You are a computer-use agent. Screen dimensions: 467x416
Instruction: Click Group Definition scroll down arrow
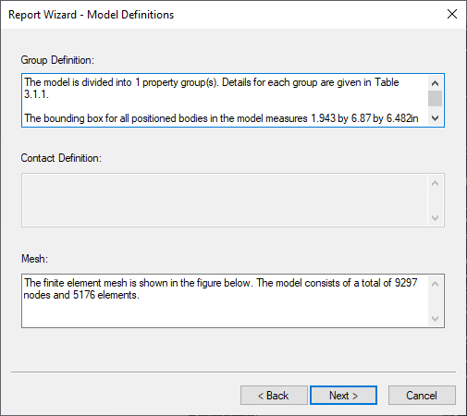[x=435, y=118]
